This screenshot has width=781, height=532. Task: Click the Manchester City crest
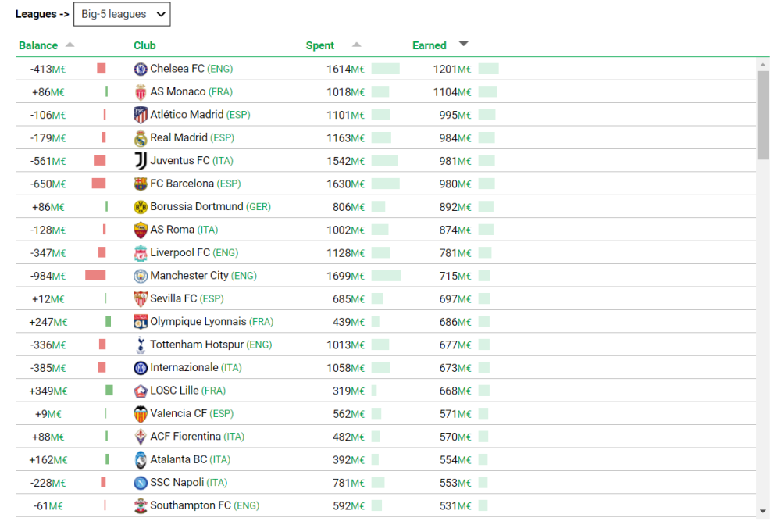click(x=141, y=276)
